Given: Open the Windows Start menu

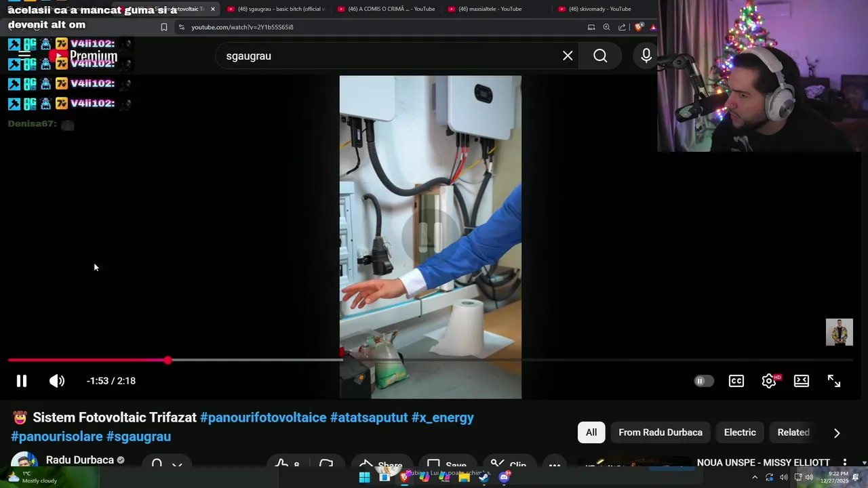Looking at the screenshot, I should pos(364,477).
